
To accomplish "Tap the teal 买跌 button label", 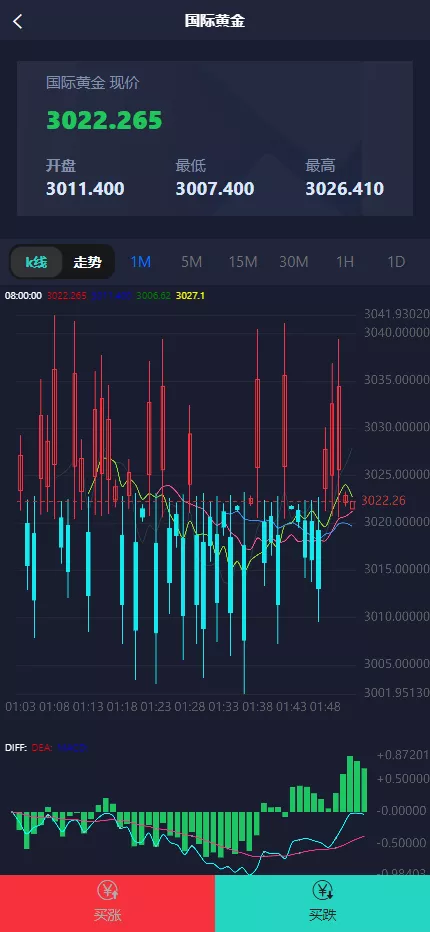I will click(x=322, y=915).
